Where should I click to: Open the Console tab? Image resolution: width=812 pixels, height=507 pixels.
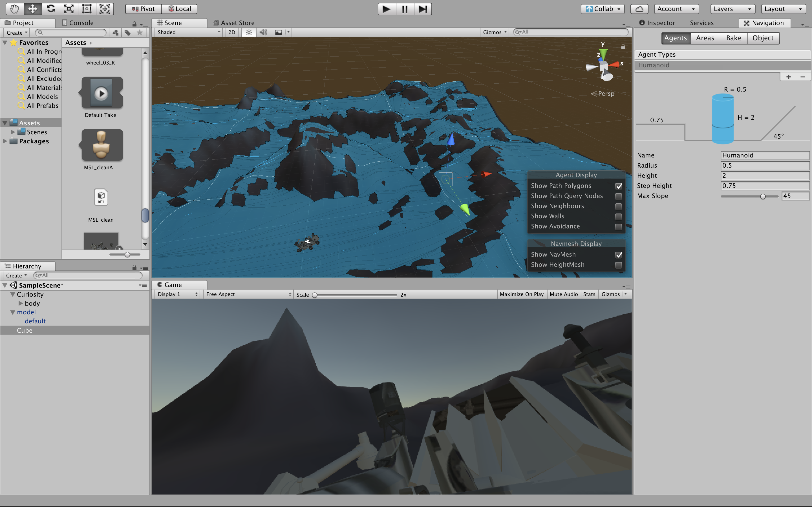[x=81, y=23]
